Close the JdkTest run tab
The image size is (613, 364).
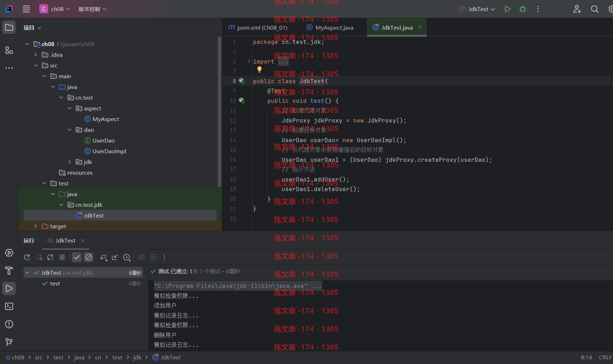83,241
